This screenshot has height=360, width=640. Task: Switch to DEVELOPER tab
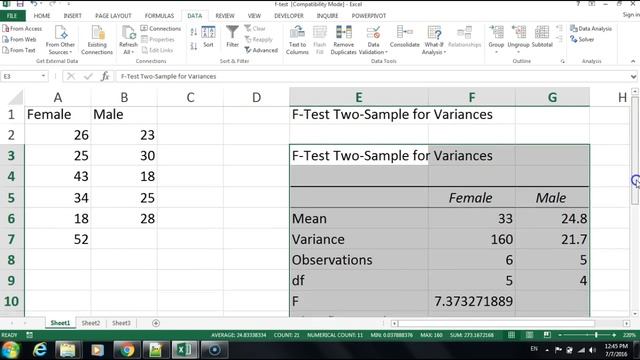(x=289, y=16)
